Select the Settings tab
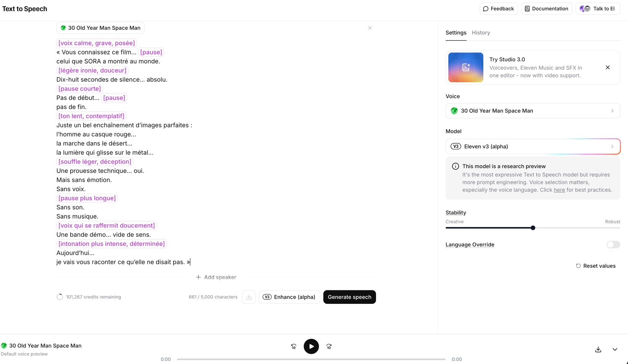 coord(456,33)
